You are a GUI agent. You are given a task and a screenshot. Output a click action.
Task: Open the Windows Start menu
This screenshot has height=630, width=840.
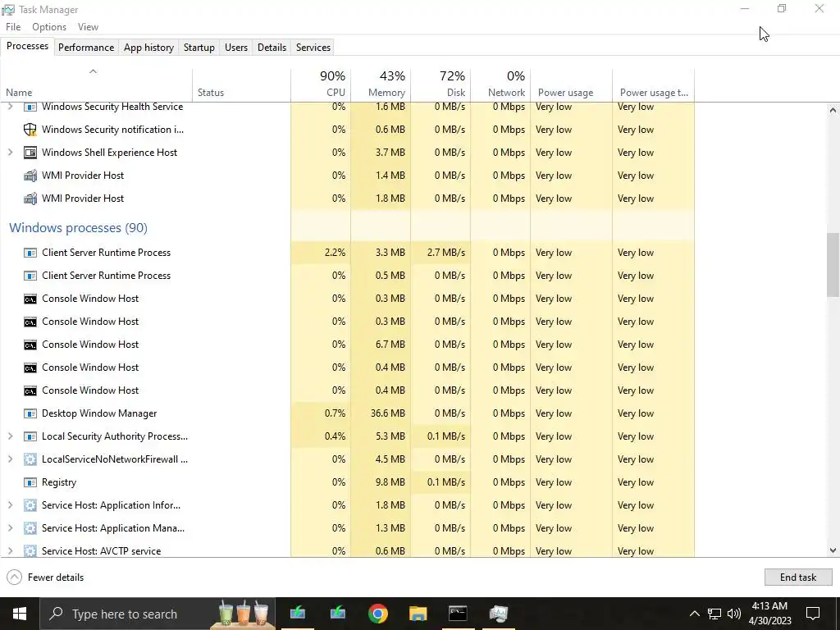point(20,614)
